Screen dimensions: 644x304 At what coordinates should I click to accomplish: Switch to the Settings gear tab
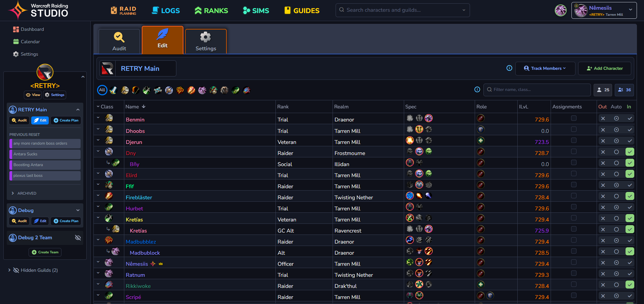tap(206, 41)
